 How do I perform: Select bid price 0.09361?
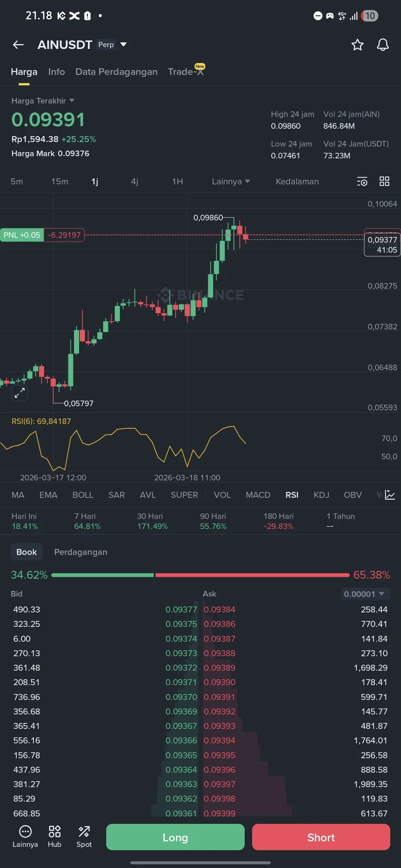181,813
